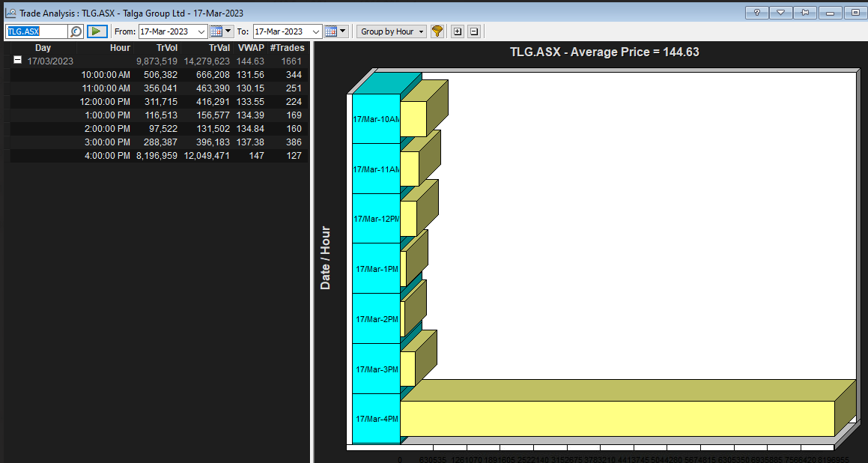Click the TrVol value 356,041
This screenshot has height=463, width=868.
click(x=160, y=88)
